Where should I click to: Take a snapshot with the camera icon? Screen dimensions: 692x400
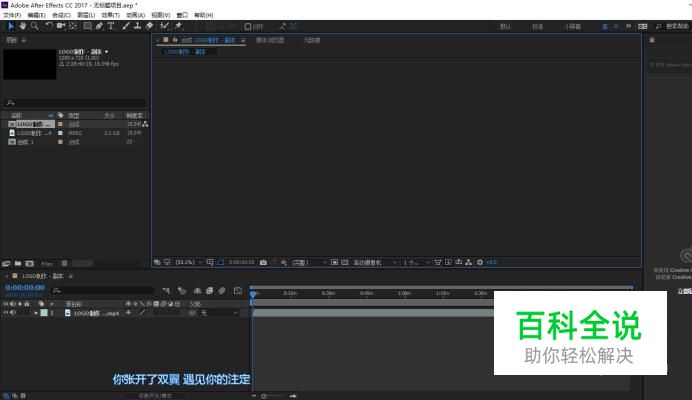[x=263, y=262]
